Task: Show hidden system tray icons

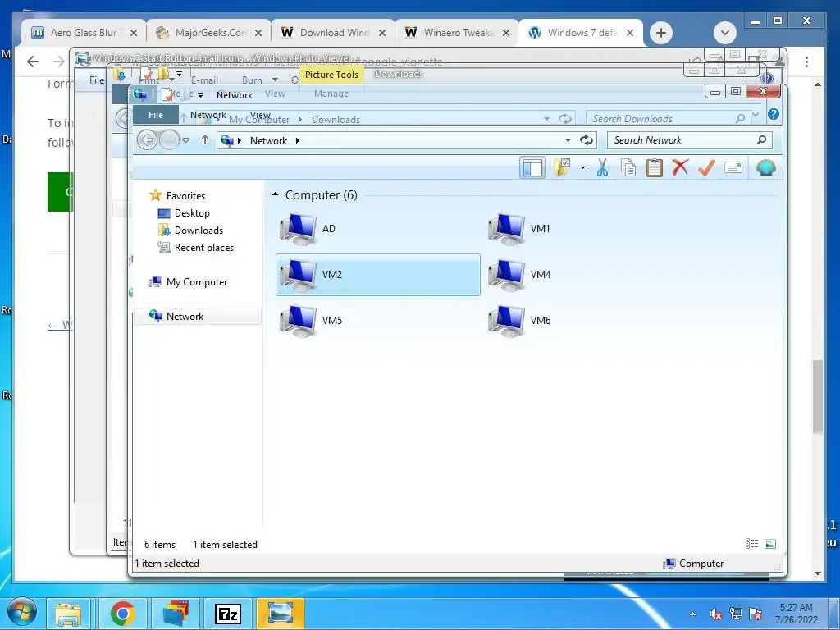Action: [692, 614]
